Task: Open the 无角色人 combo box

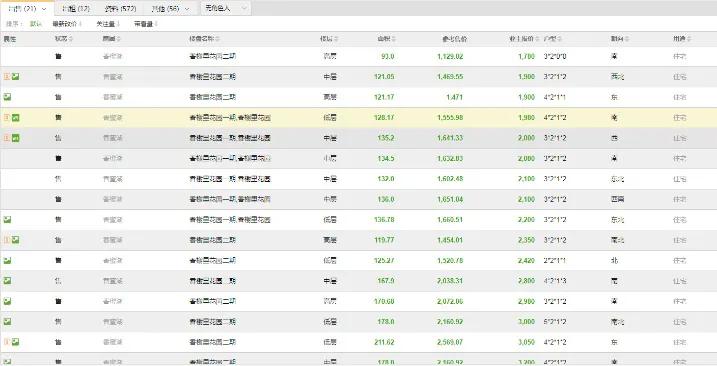Action: coord(226,8)
